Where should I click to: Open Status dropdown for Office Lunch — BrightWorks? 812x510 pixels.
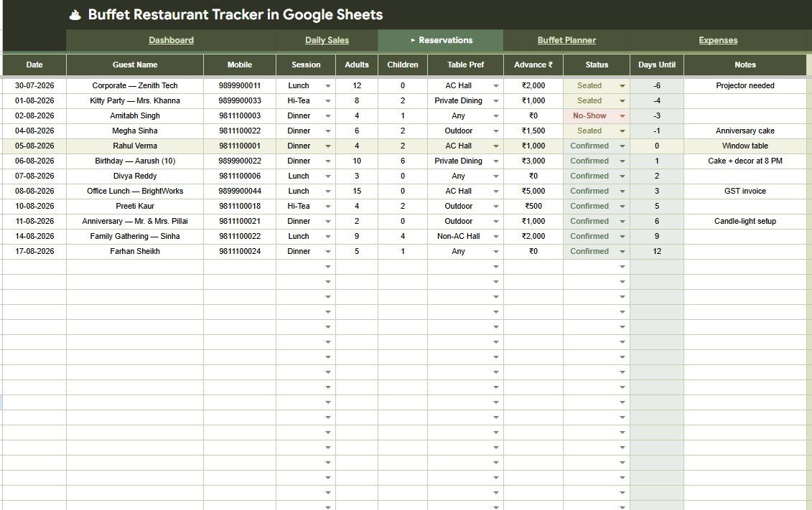point(622,192)
